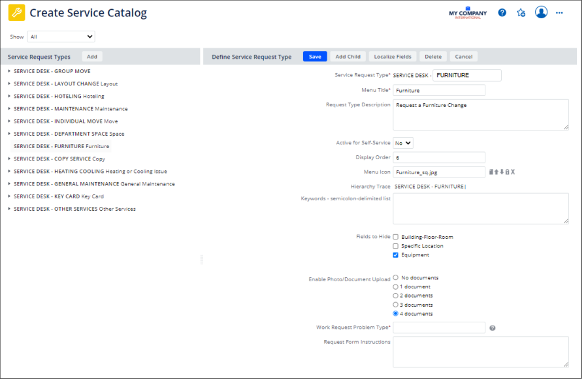Uncheck the Equipment fields to hide checkbox
This screenshot has width=588, height=385.
[x=395, y=255]
